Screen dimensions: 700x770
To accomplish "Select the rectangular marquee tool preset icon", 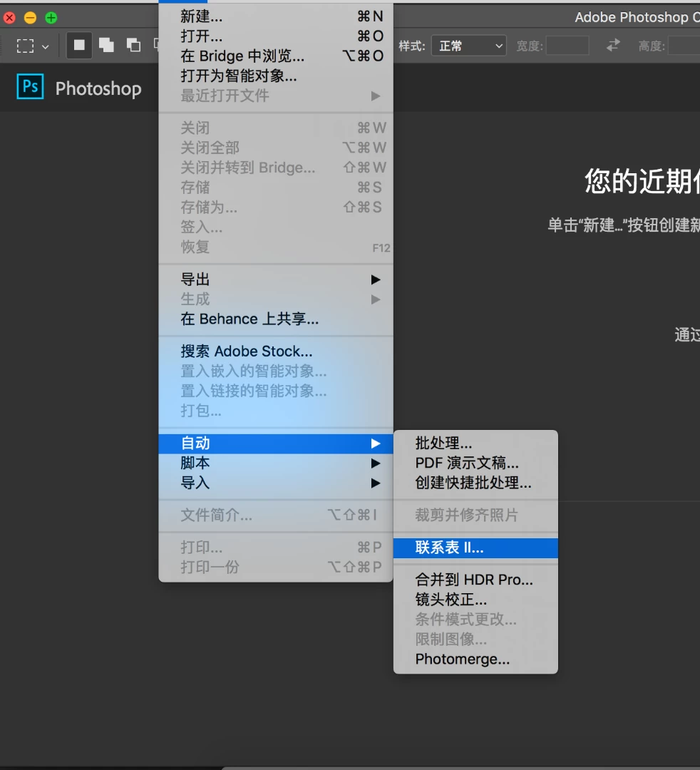I will pos(25,46).
